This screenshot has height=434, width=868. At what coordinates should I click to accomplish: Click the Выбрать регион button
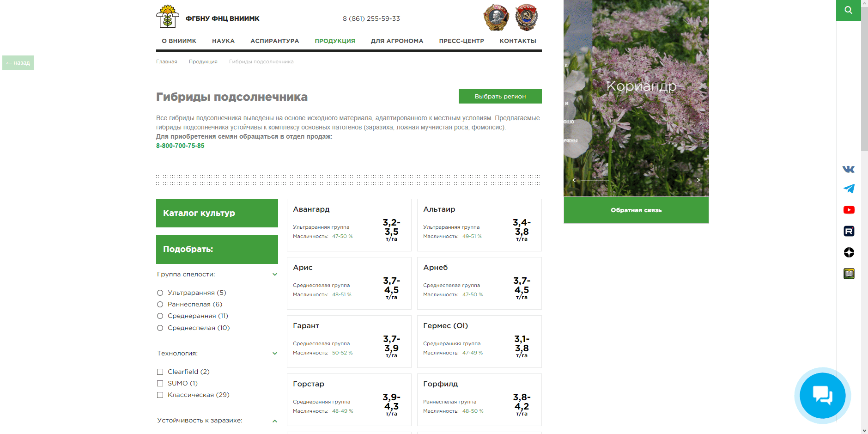coord(500,97)
